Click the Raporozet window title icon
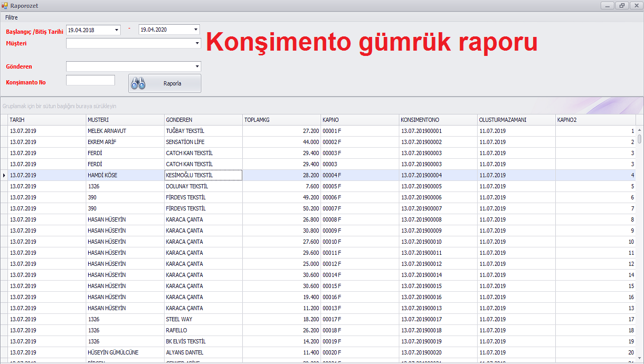The width and height of the screenshot is (644, 364). [5, 5]
